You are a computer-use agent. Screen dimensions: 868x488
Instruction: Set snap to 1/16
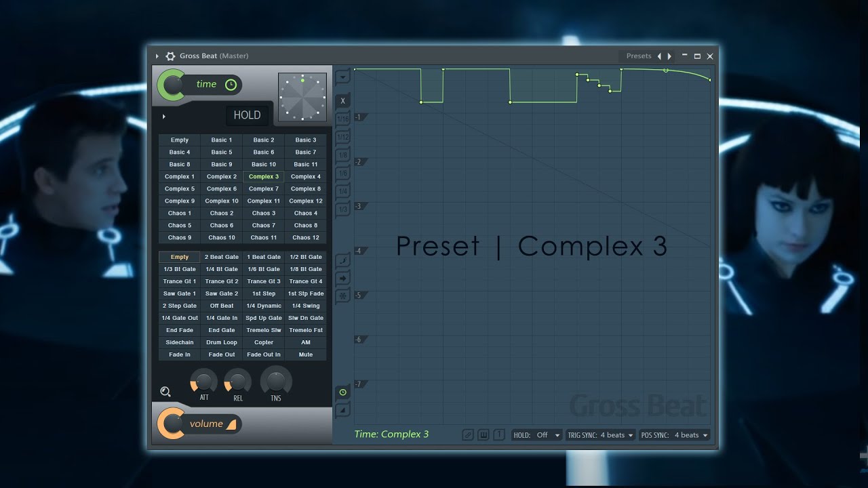click(342, 119)
